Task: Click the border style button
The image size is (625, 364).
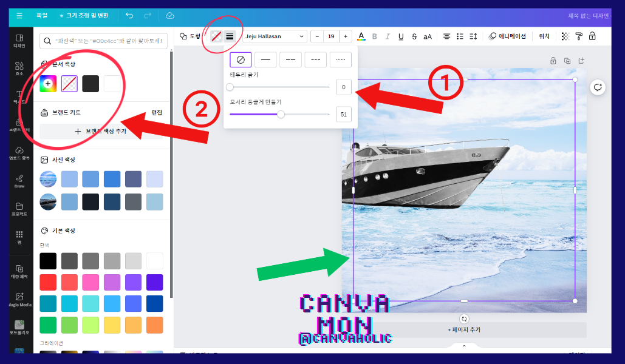Action: (x=230, y=36)
